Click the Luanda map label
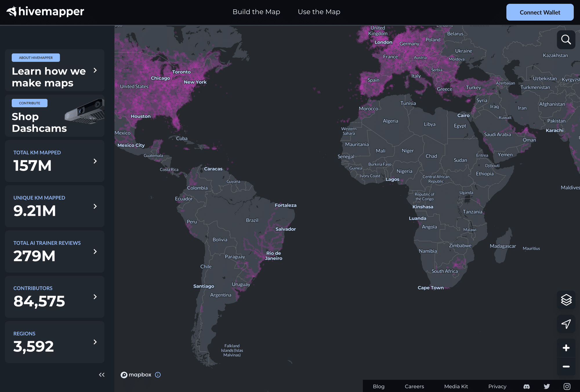This screenshot has height=392, width=580. click(418, 218)
